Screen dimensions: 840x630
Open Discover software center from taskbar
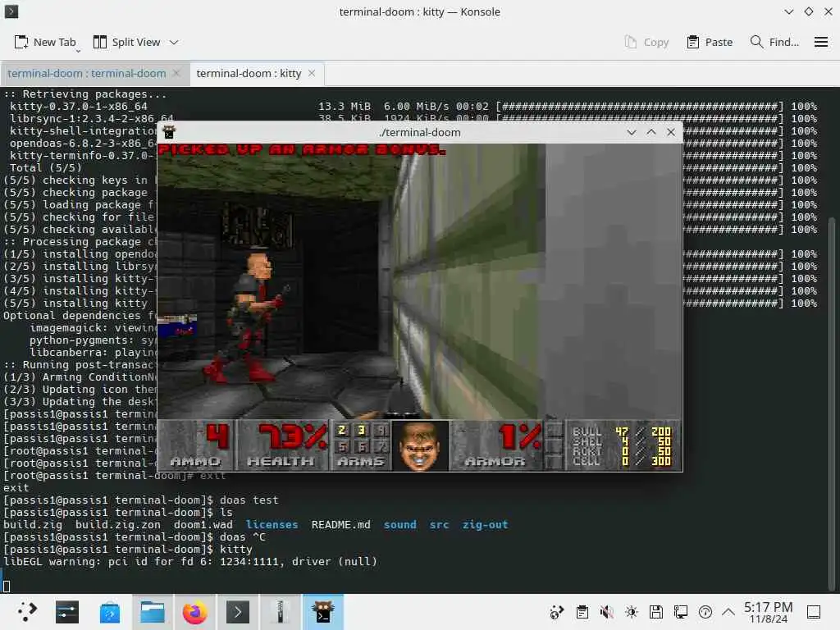110,612
